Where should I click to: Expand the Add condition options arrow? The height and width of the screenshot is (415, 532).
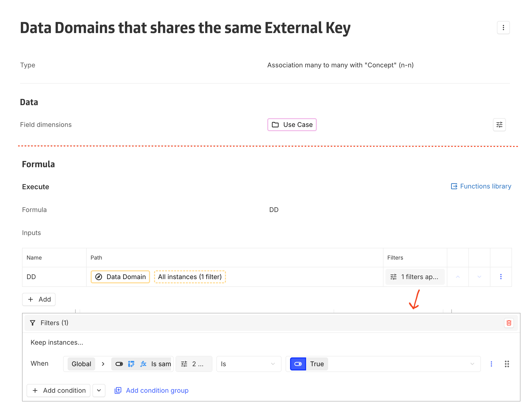click(x=99, y=390)
